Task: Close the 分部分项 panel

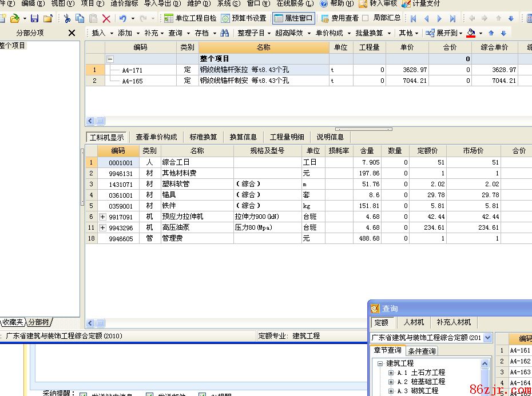Action: tap(72, 33)
